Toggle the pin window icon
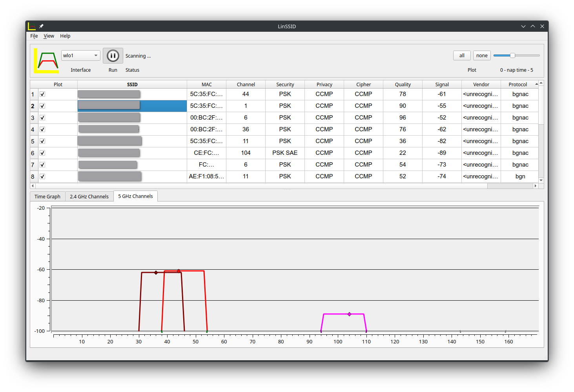This screenshot has width=574, height=392. tap(41, 26)
